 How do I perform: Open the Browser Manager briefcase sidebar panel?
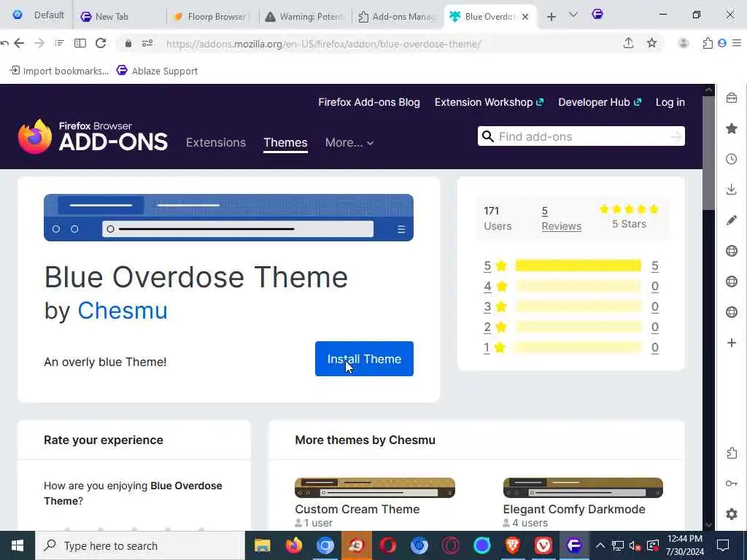click(x=731, y=98)
